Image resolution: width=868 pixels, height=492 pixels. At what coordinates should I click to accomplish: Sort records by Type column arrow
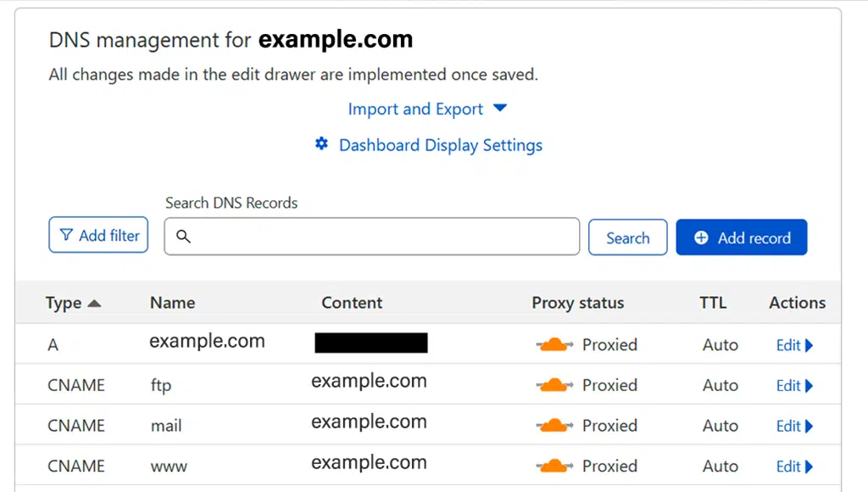click(94, 303)
